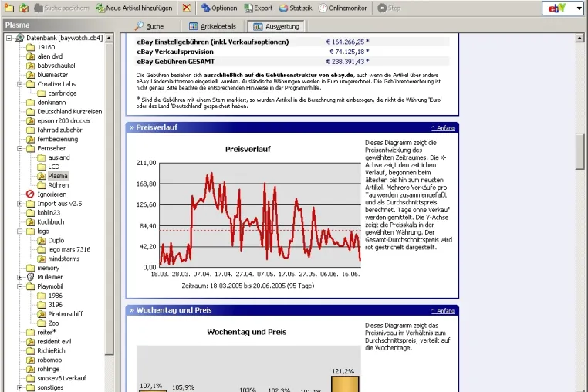Click the open folder icon in toolbar
The height and width of the screenshot is (392, 588).
(x=9, y=8)
